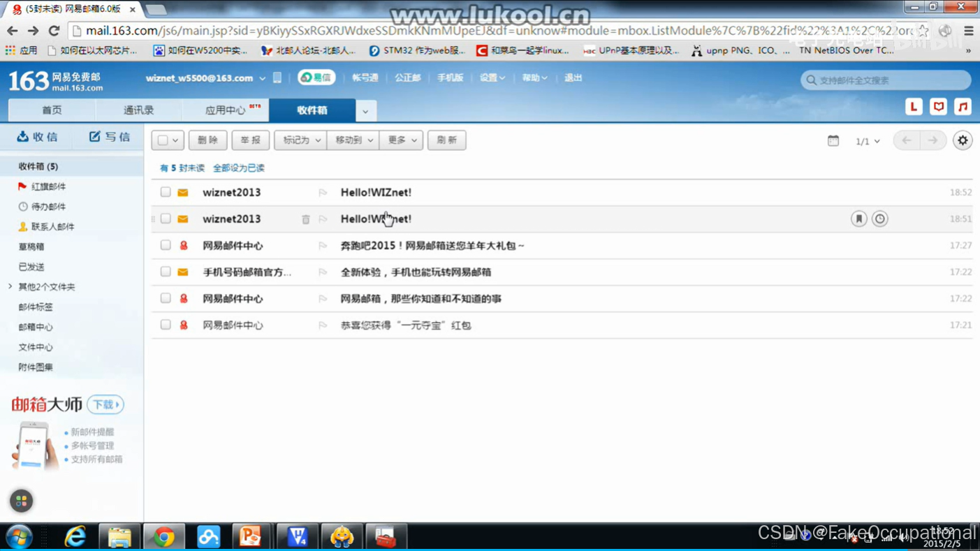
Task: Open dropdown arrow beside select-all checkbox
Action: tap(175, 140)
